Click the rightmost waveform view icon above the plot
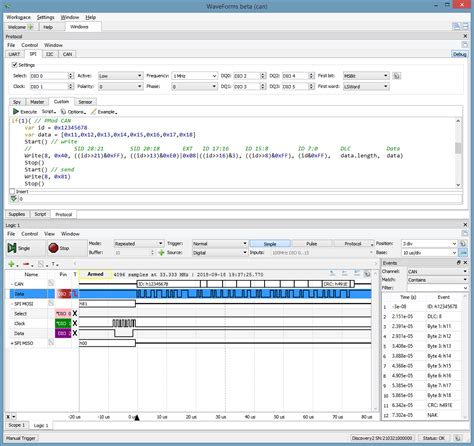 [x=367, y=274]
